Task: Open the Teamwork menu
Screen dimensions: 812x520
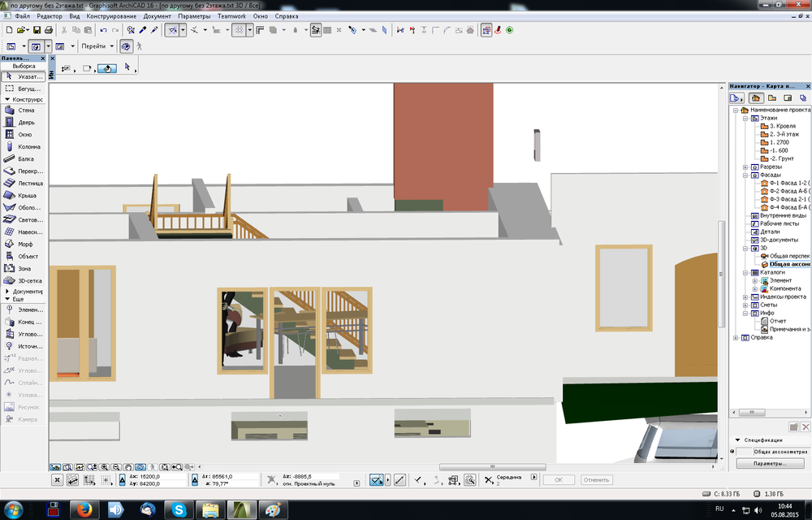Action: point(231,16)
